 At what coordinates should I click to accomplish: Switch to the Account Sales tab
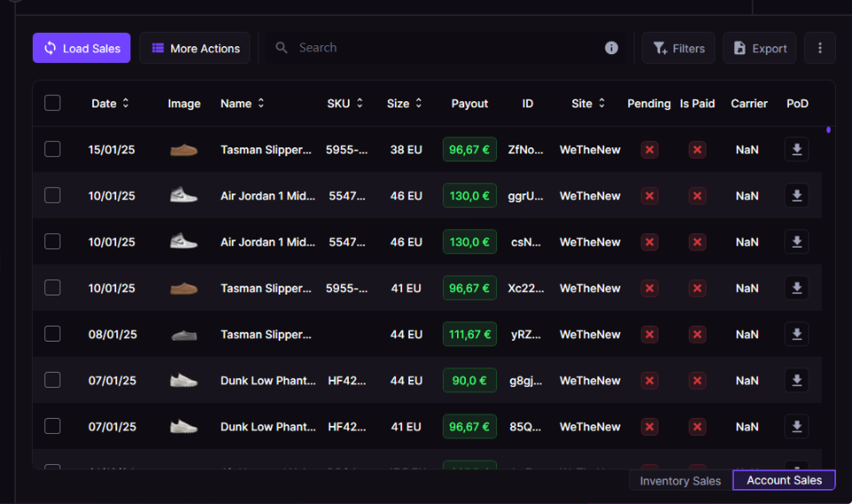784,480
